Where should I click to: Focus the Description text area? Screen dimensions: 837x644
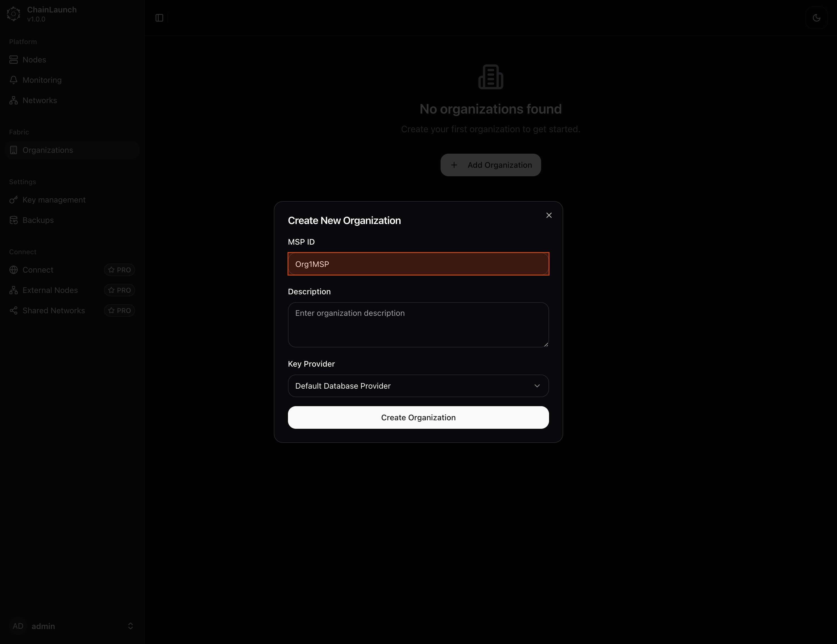coord(418,325)
